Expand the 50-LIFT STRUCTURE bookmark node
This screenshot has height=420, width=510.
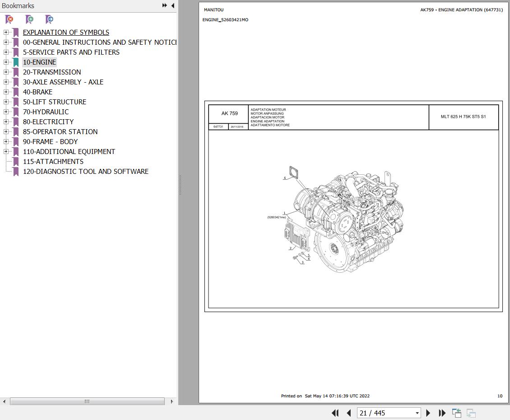click(6, 102)
